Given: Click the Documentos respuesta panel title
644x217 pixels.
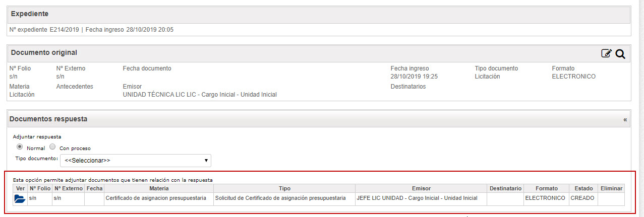Looking at the screenshot, I should [x=49, y=119].
